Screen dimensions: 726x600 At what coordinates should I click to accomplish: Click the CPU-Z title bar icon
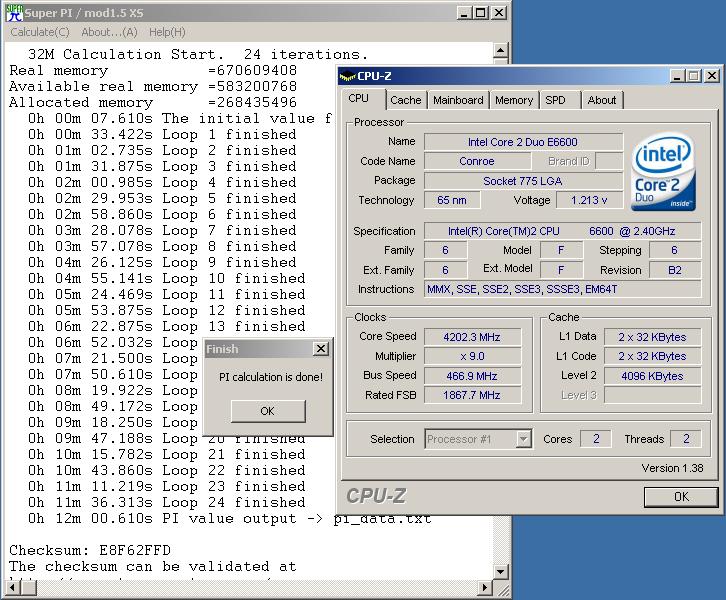(347, 76)
